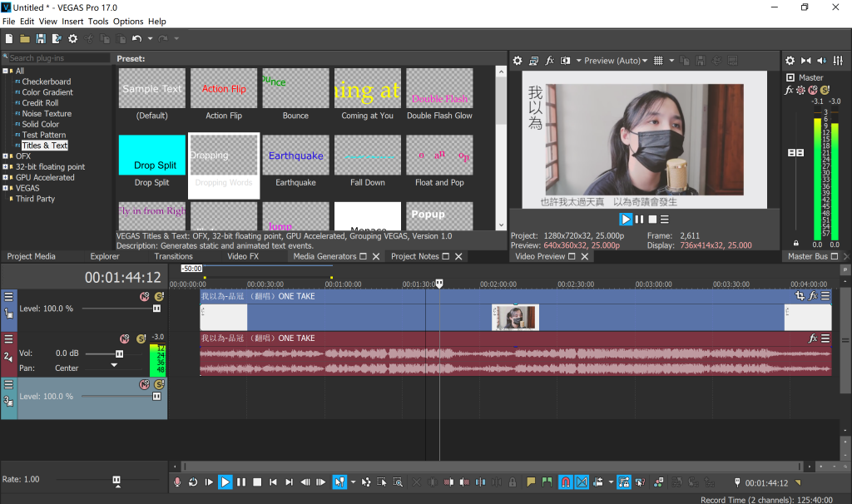Mute audio track 2

coord(125,338)
